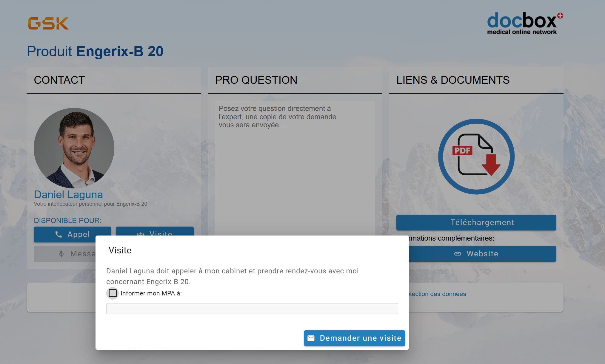Click the MPA email input field

pyautogui.click(x=252, y=309)
